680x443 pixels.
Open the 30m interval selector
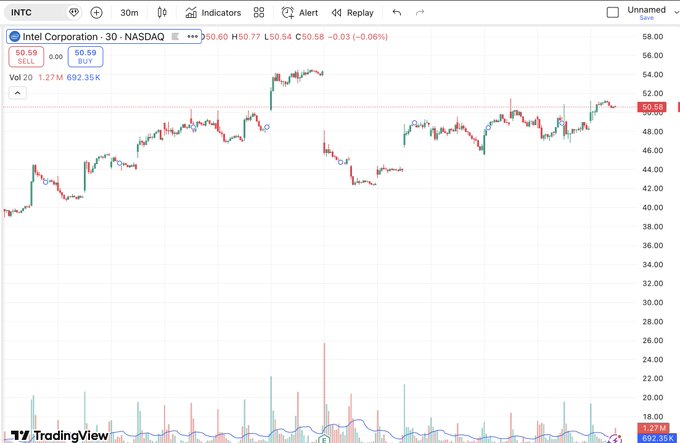click(x=129, y=13)
